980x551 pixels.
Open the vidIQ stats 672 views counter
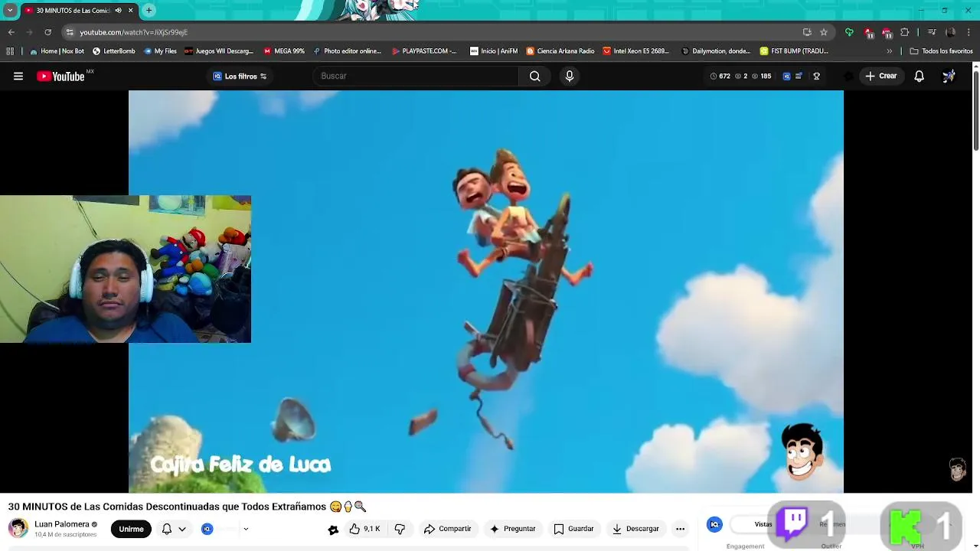pos(720,76)
